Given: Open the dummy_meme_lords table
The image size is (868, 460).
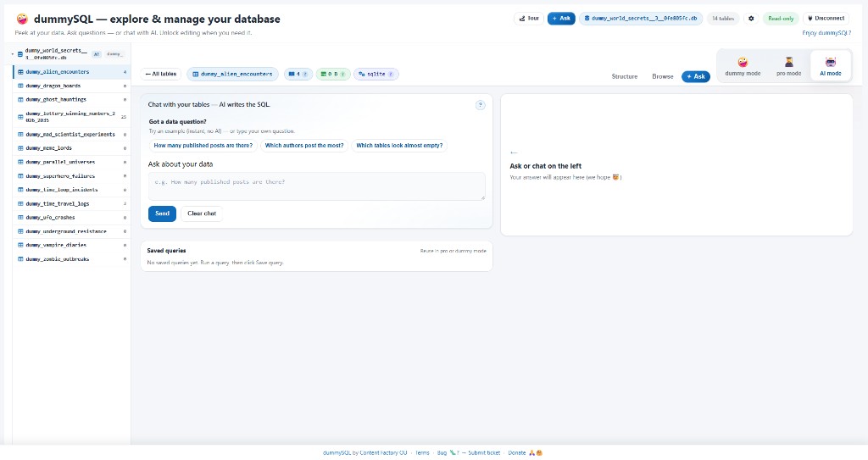Looking at the screenshot, I should (x=71, y=147).
